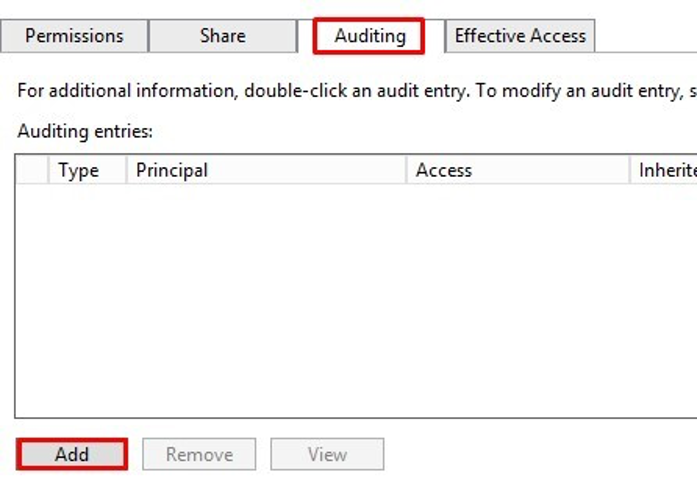This screenshot has height=483, width=697.
Task: Click the greyed-out Remove button
Action: click(x=199, y=454)
